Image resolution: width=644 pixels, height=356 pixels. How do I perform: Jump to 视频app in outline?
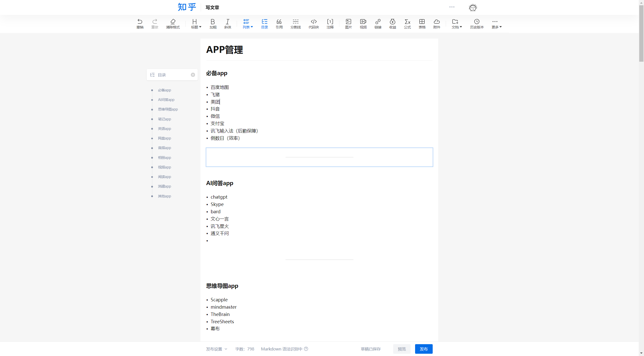(x=164, y=167)
